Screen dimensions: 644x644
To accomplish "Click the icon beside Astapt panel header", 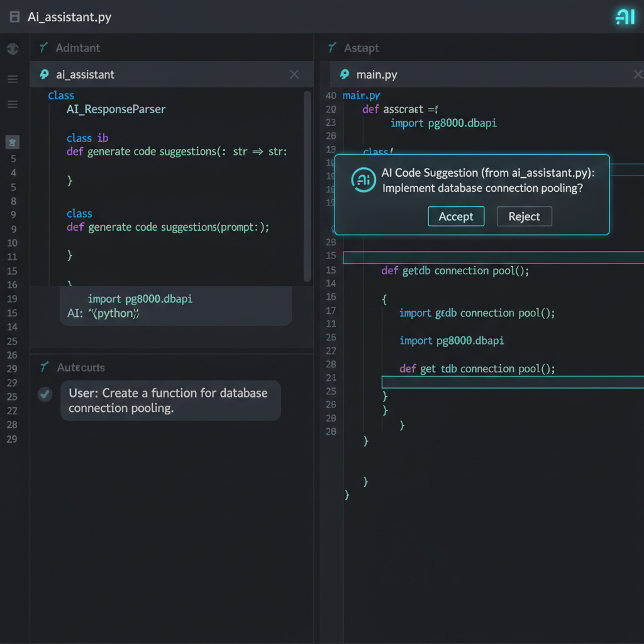I will 332,48.
